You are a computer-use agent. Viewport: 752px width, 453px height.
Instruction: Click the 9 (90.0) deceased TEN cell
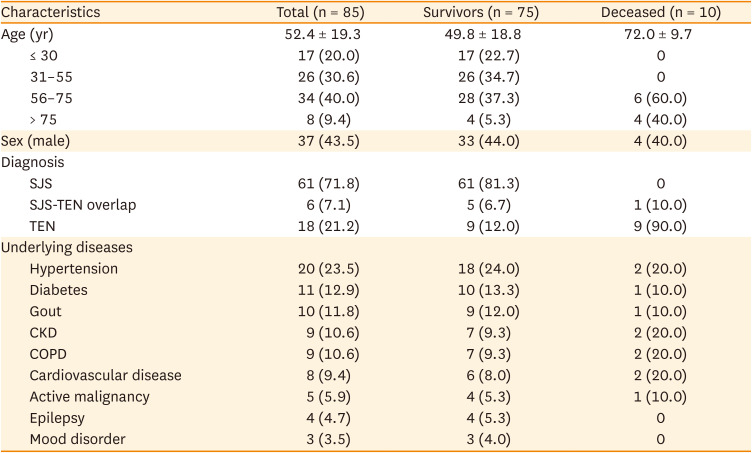click(x=661, y=226)
